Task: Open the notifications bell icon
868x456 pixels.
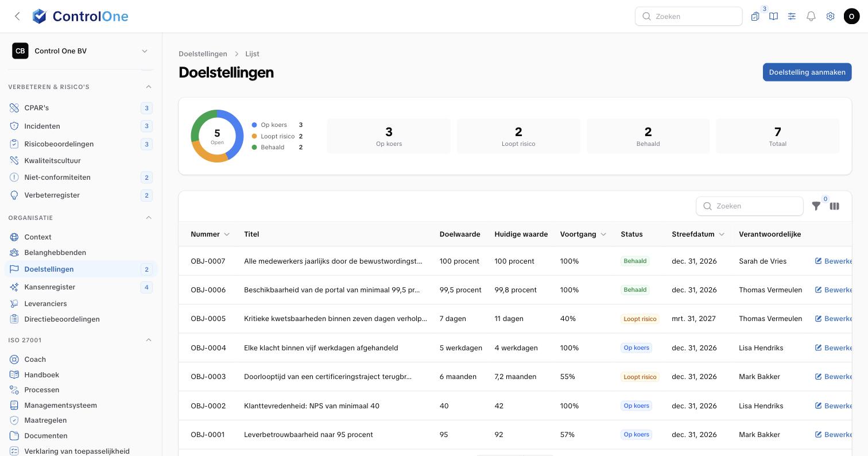Action: pos(811,17)
